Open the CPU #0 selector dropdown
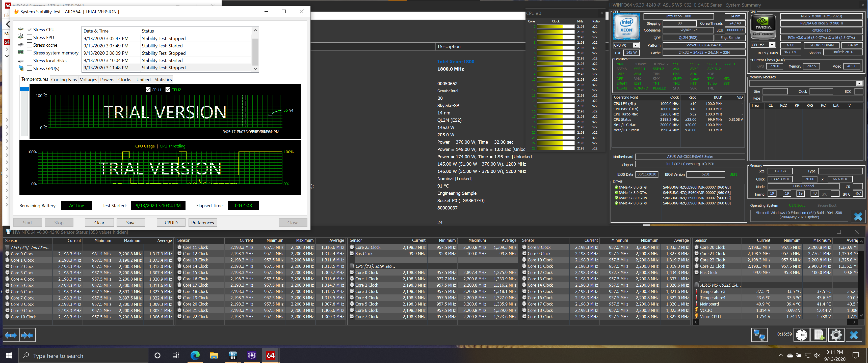Image resolution: width=868 pixels, height=363 pixels. pyautogui.click(x=636, y=45)
